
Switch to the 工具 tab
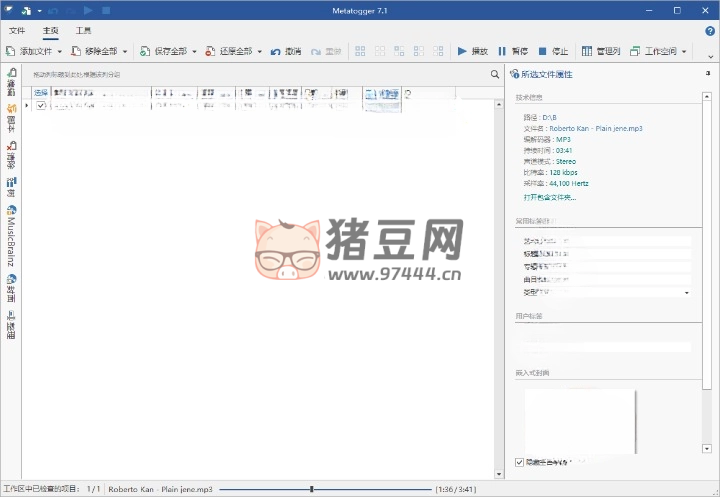pyautogui.click(x=83, y=31)
